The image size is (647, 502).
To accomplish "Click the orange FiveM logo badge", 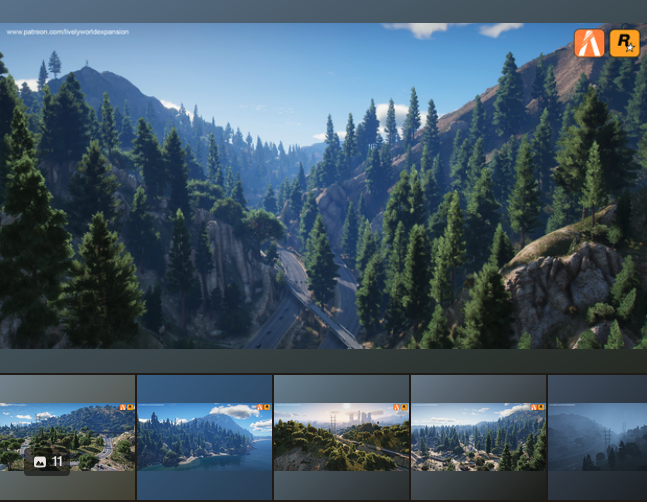I will [589, 43].
